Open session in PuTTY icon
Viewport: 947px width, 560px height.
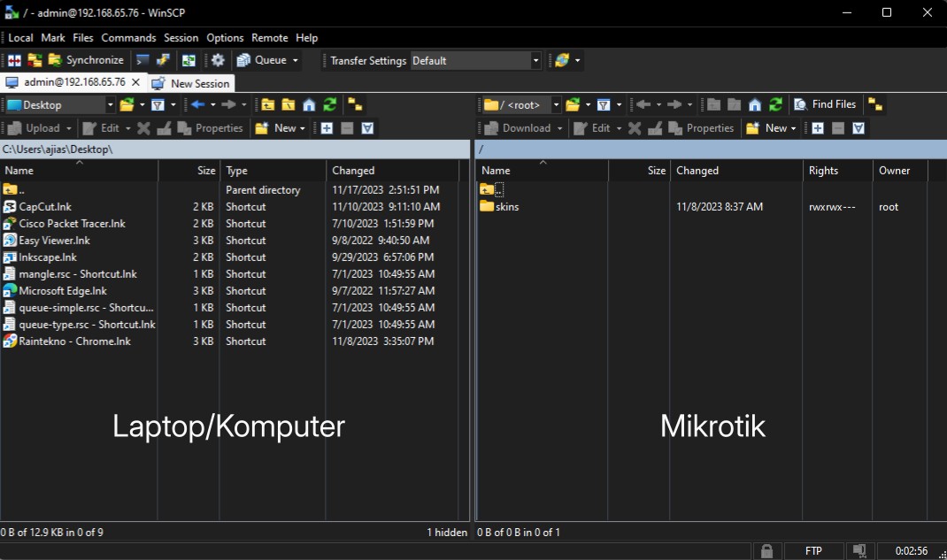[x=163, y=60]
